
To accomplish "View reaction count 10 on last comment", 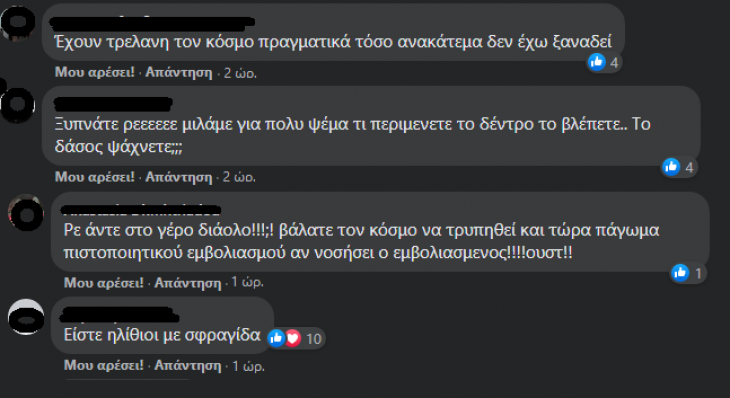I will pos(314,339).
